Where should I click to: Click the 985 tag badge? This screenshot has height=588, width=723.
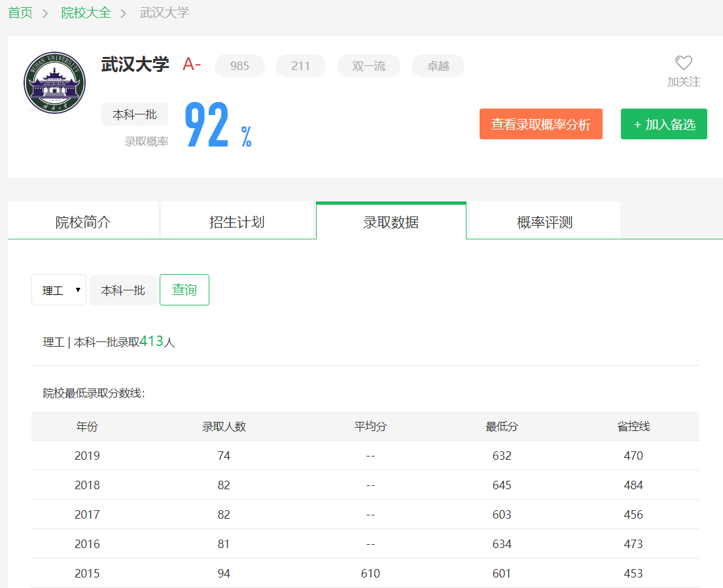click(239, 66)
